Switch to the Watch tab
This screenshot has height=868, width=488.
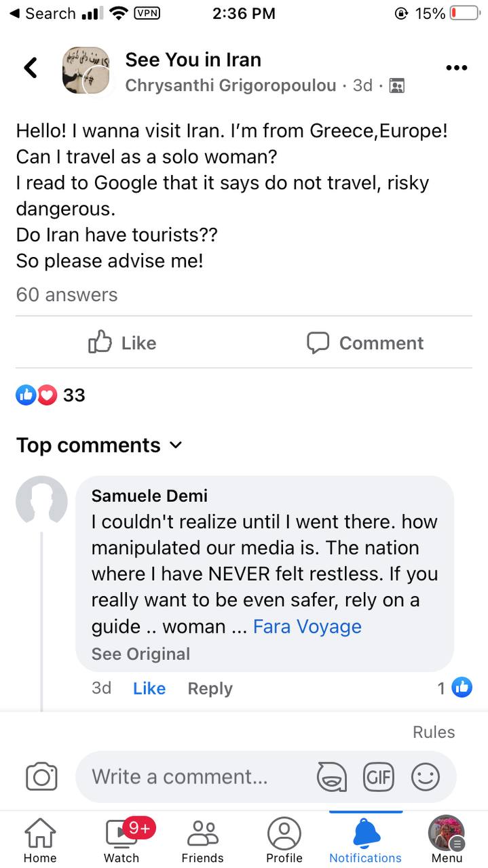point(122,841)
